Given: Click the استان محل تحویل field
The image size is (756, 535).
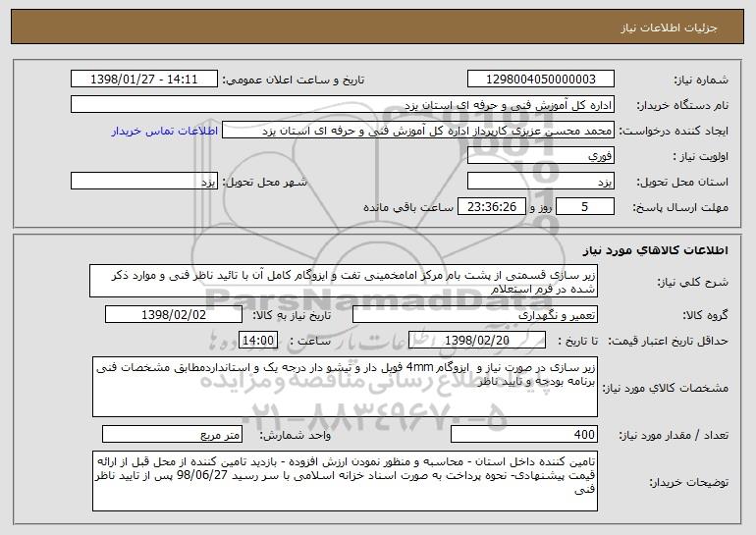Looking at the screenshot, I should (541, 182).
